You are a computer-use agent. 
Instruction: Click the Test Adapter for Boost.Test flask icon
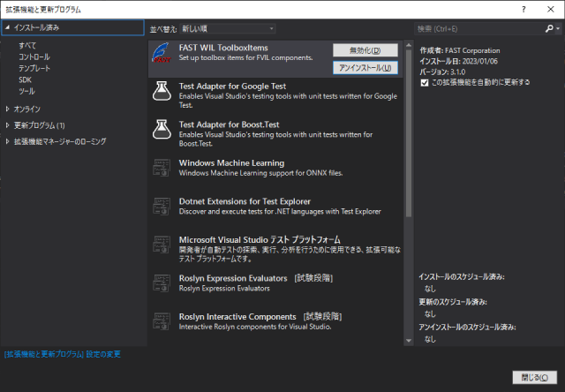162,130
